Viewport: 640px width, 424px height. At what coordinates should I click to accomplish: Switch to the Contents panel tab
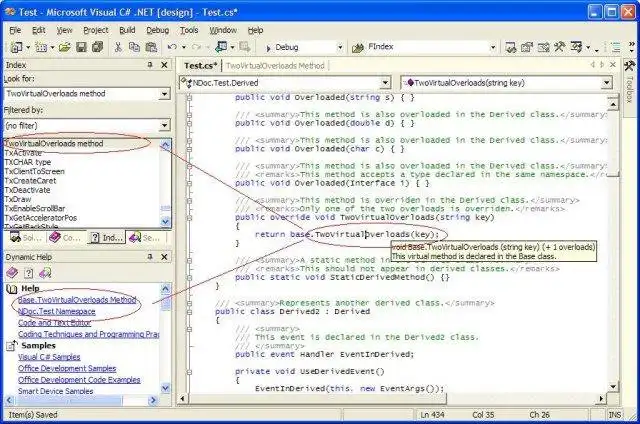click(65, 238)
